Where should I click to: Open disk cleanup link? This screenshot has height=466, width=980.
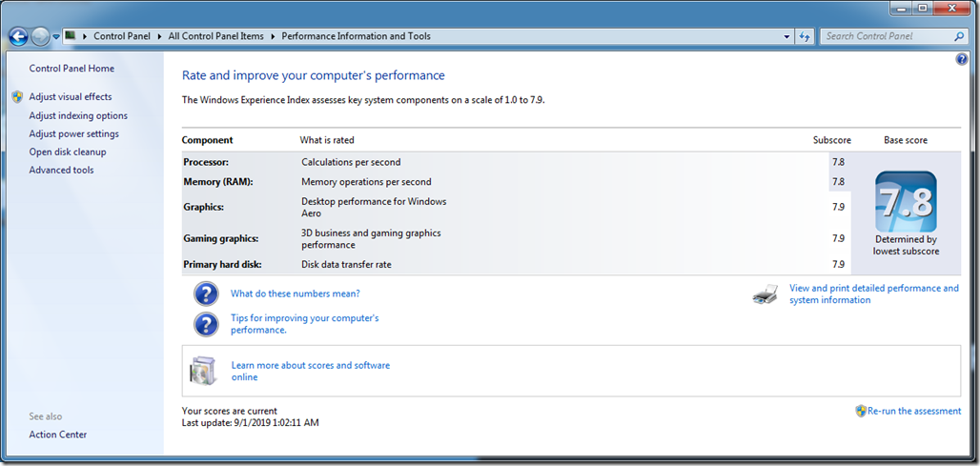pos(68,152)
